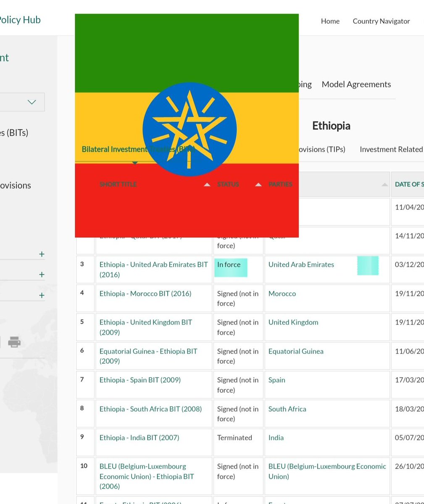Screen dimensions: 424x504
Task: Select the Bilateral Investment Treaties tab
Action: pos(137,149)
